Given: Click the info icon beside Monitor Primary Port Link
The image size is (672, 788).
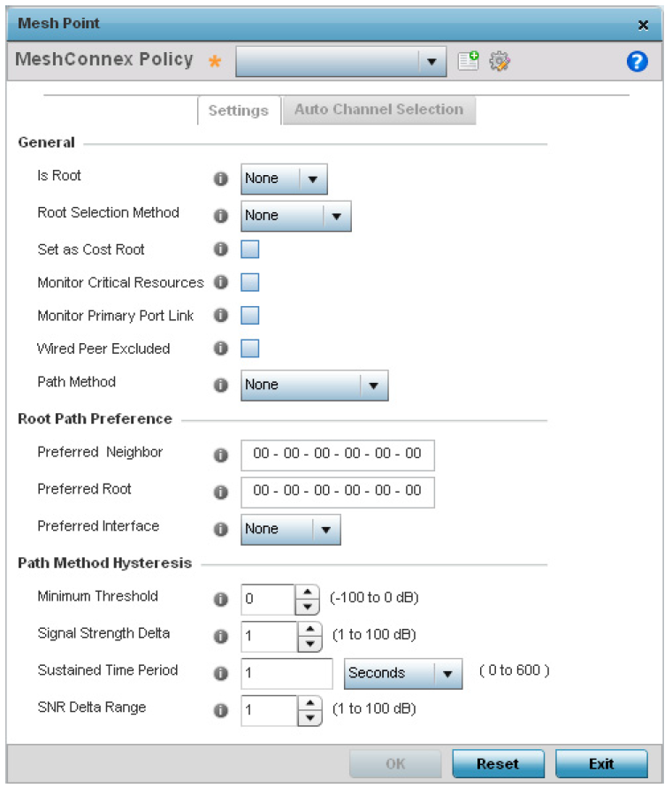Looking at the screenshot, I should [x=221, y=315].
